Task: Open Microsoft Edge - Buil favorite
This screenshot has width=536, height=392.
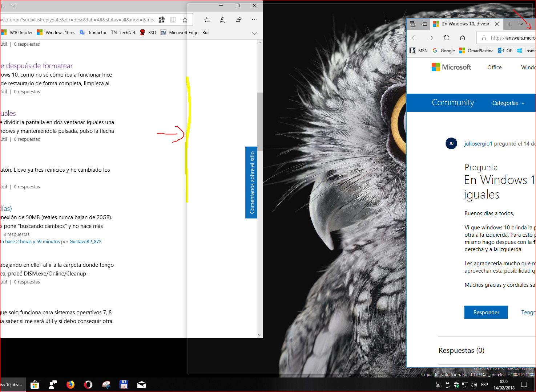Action: coord(185,32)
